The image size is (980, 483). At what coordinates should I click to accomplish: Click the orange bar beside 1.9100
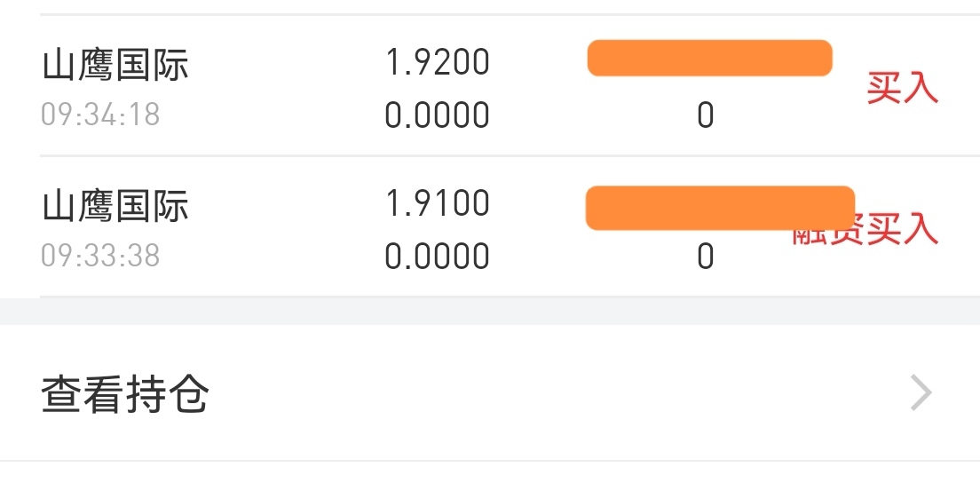click(720, 208)
